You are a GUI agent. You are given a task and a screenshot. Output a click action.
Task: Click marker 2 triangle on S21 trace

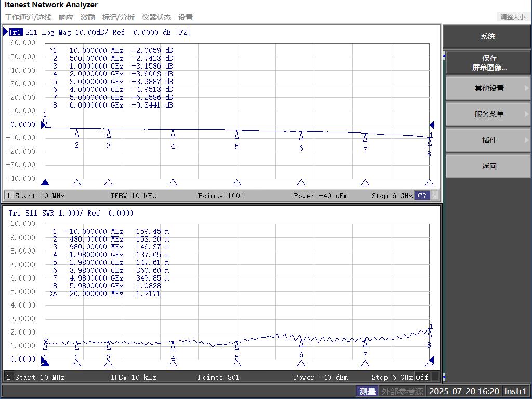[x=77, y=133]
